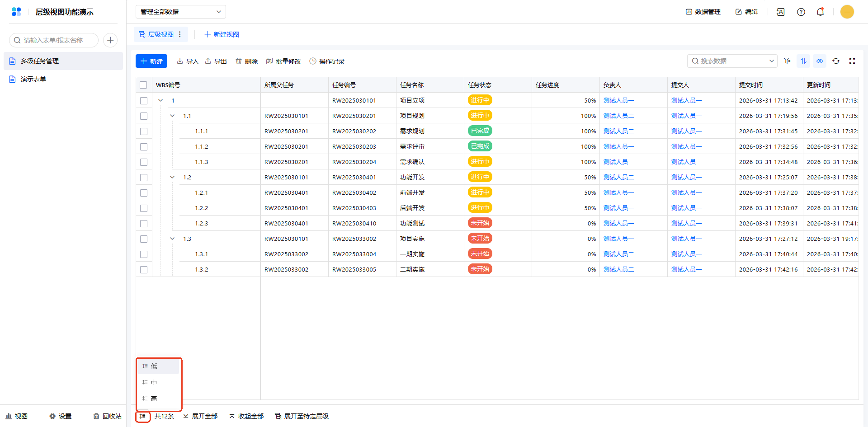This screenshot has height=427, width=868.
Task: Open help via question mark icon
Action: (801, 12)
